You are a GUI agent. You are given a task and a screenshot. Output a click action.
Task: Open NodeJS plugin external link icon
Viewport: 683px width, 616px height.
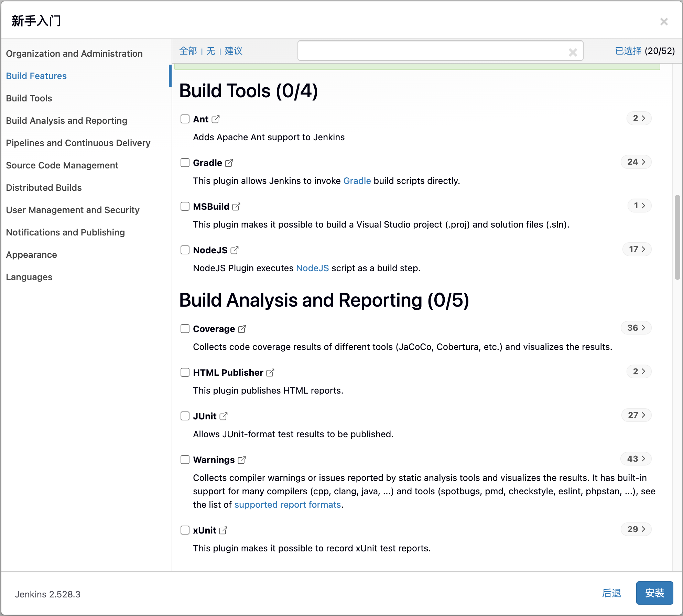tap(235, 250)
